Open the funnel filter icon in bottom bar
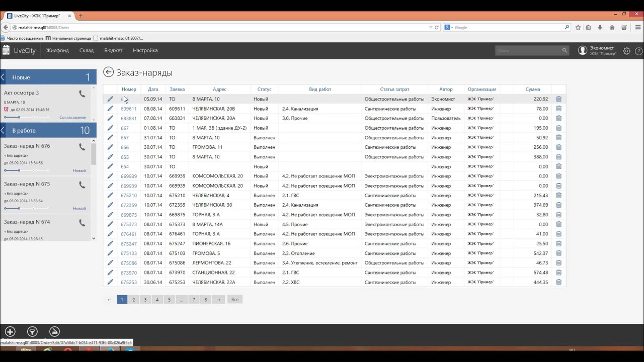 coord(32,331)
